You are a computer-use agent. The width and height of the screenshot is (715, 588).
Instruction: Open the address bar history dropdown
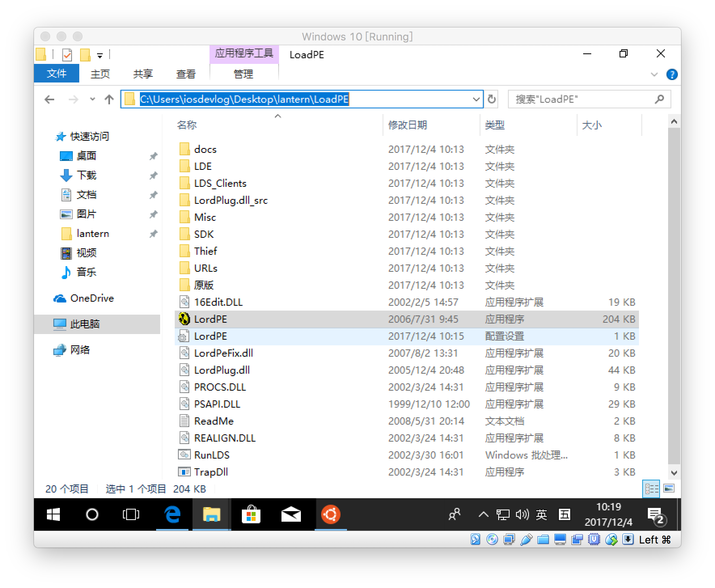tap(476, 99)
